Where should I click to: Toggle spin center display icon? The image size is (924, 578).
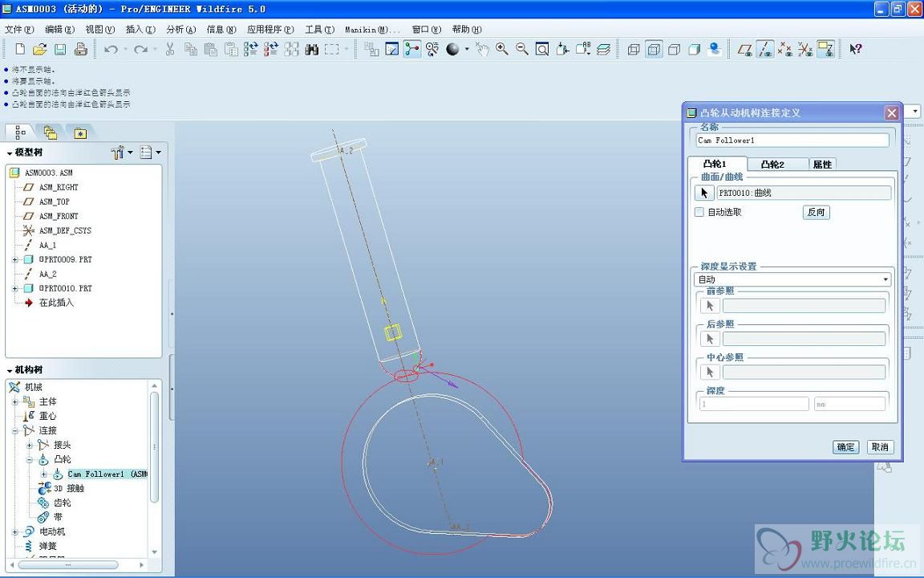pos(412,50)
